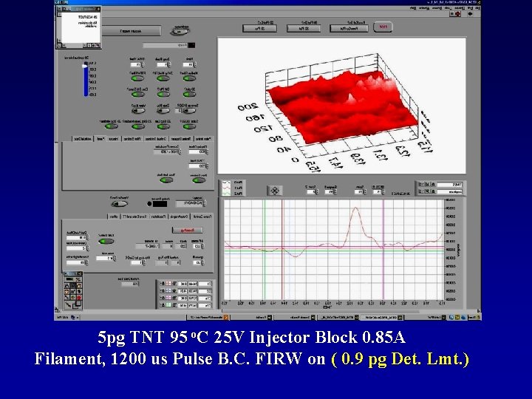Select the Operate Value hand tool

[x=79, y=286]
